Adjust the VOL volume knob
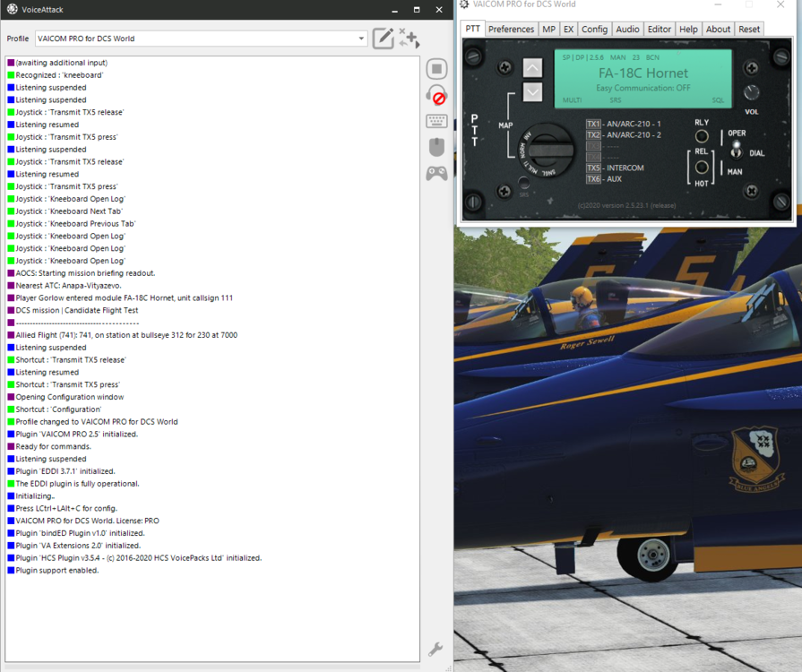The width and height of the screenshot is (802, 672). click(752, 93)
